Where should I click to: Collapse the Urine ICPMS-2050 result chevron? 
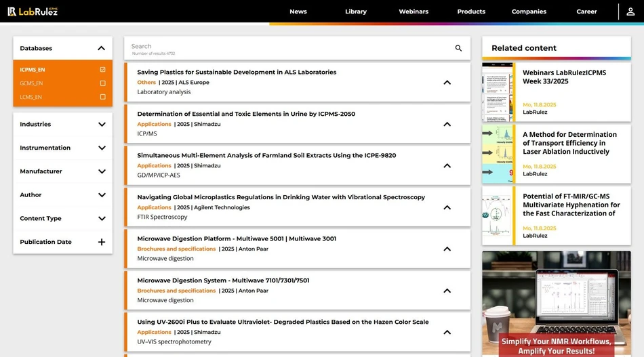(x=447, y=124)
